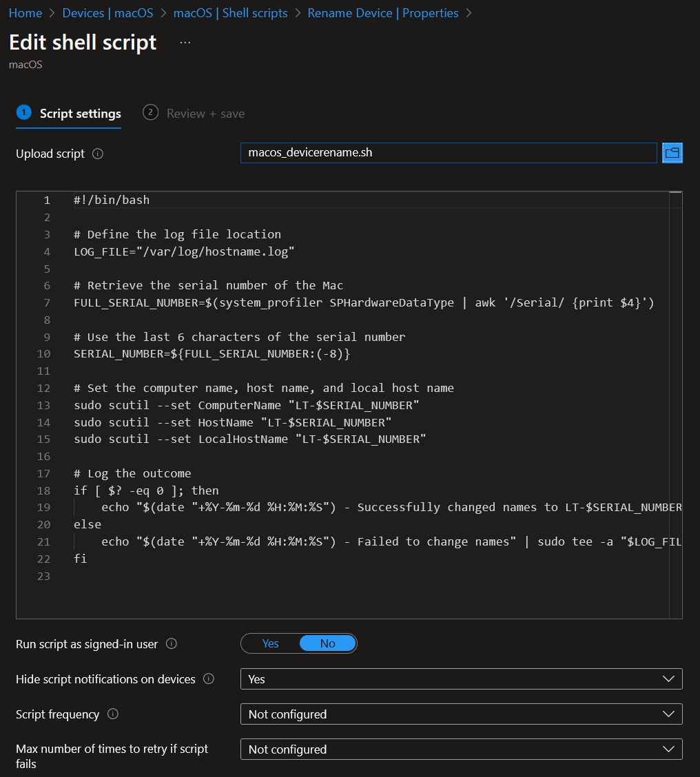700x777 pixels.
Task: Select the step 2 circle indicator
Action: [x=150, y=112]
